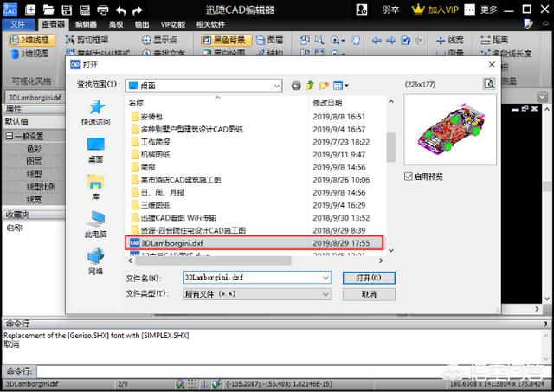The width and height of the screenshot is (554, 392).
Task: Open the 图层 layers tool
Action: 269,40
